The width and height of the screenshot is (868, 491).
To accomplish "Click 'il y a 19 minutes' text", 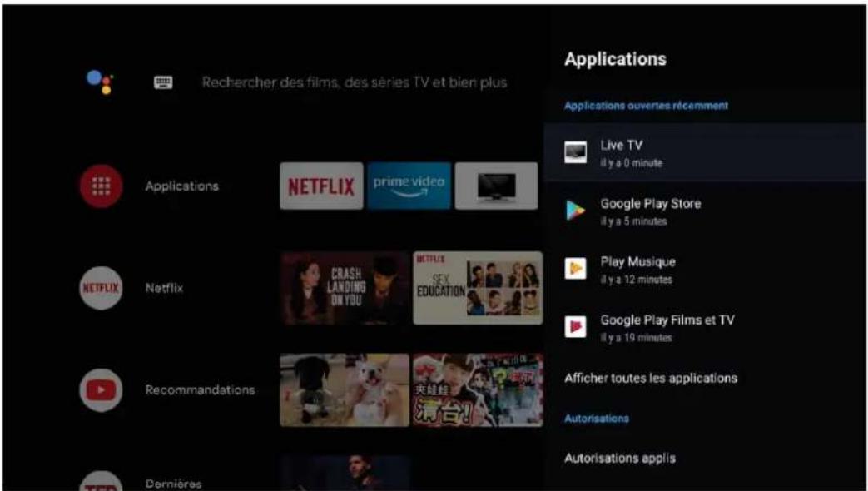I will 636,338.
